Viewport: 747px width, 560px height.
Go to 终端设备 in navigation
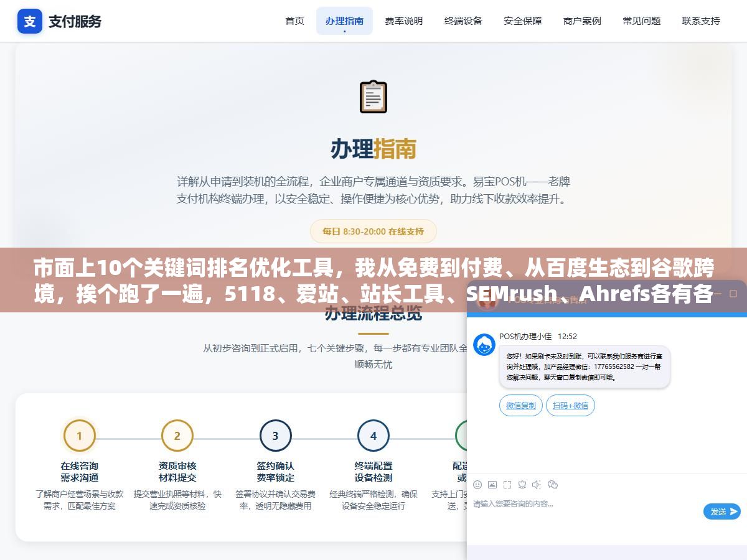coord(463,21)
